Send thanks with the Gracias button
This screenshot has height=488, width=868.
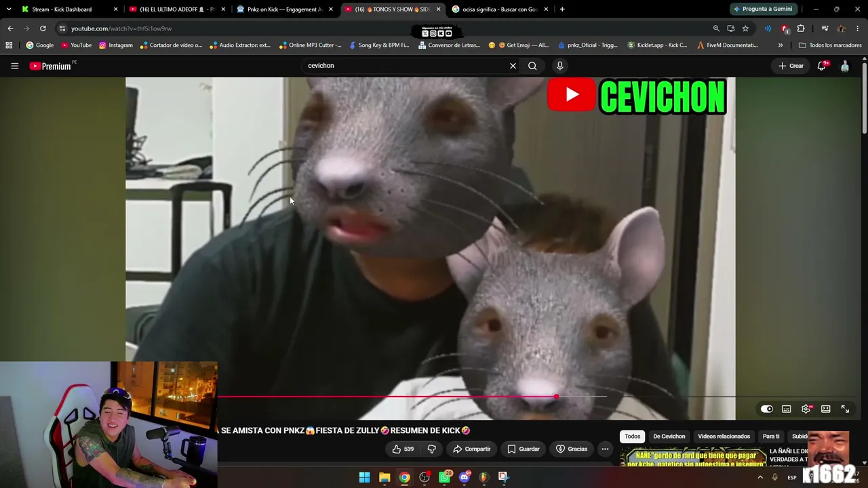click(572, 449)
